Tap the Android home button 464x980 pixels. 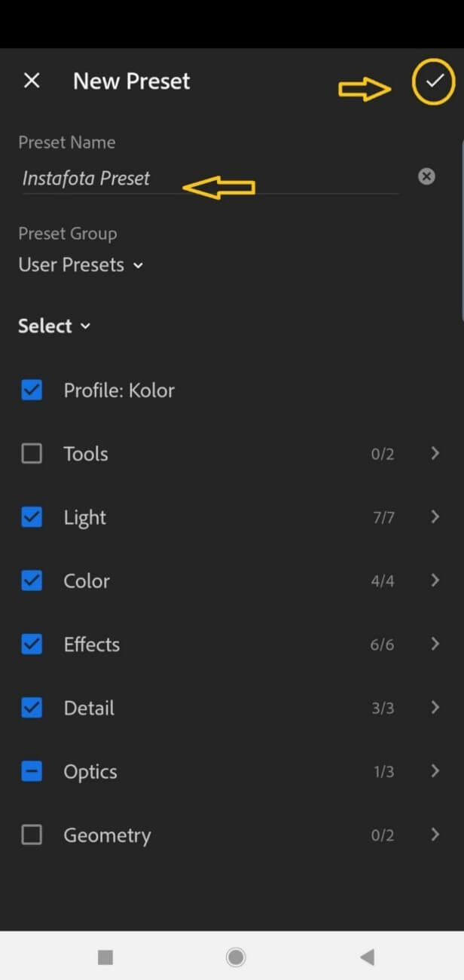236,957
